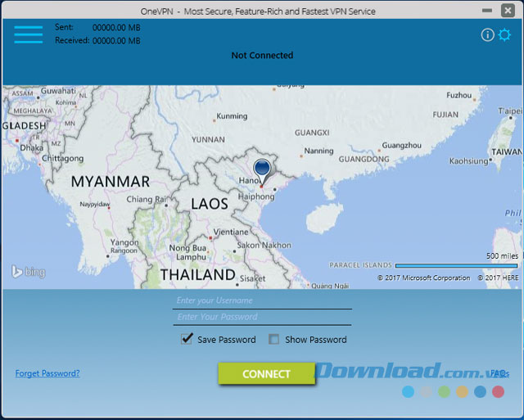Click Nanning city on the map
The height and width of the screenshot is (420, 524).
pyautogui.click(x=318, y=151)
